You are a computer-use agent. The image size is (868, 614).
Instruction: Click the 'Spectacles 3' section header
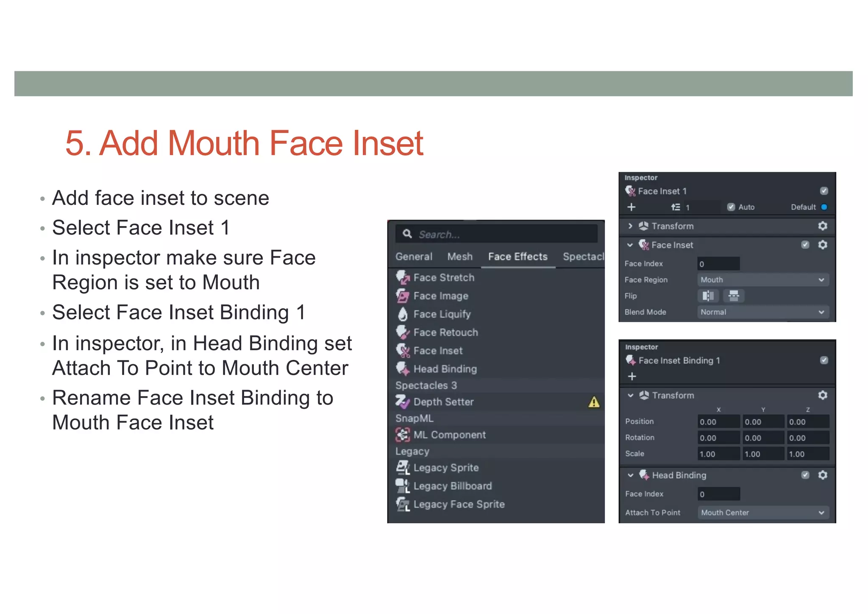426,385
